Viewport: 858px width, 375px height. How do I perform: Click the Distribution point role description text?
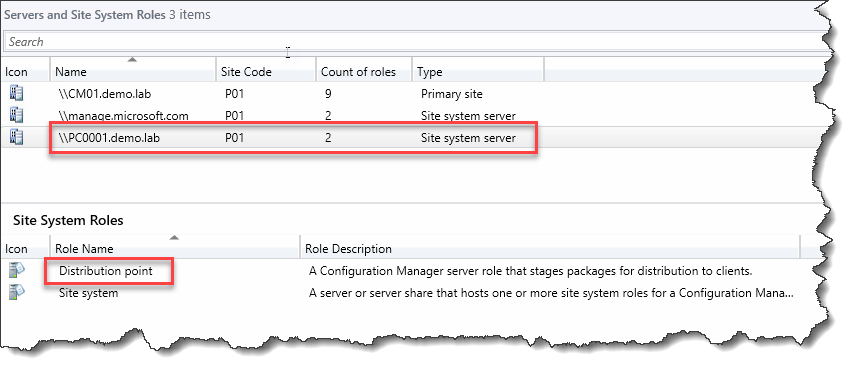(531, 270)
